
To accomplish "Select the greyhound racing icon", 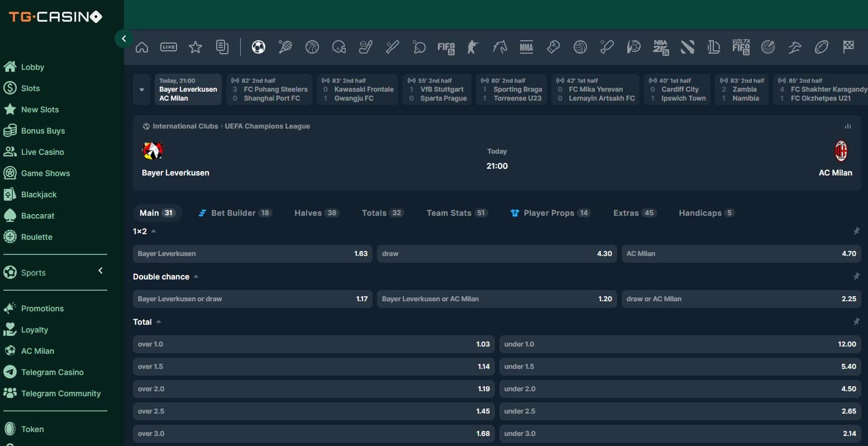I will [x=795, y=48].
